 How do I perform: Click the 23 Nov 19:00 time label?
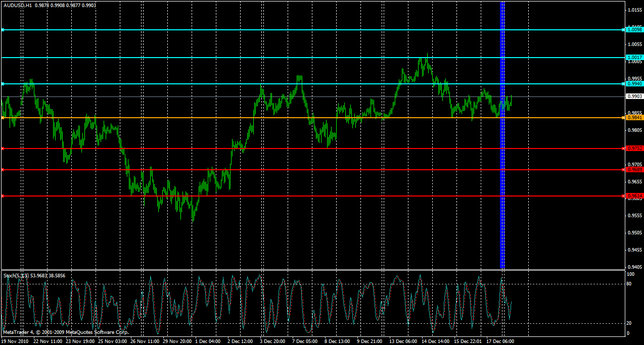tap(80, 341)
